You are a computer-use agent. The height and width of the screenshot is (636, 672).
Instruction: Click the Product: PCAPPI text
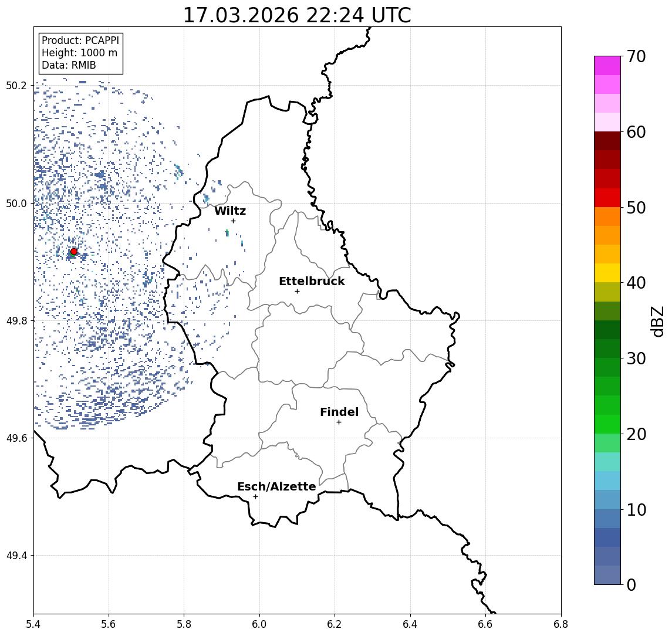click(x=80, y=40)
